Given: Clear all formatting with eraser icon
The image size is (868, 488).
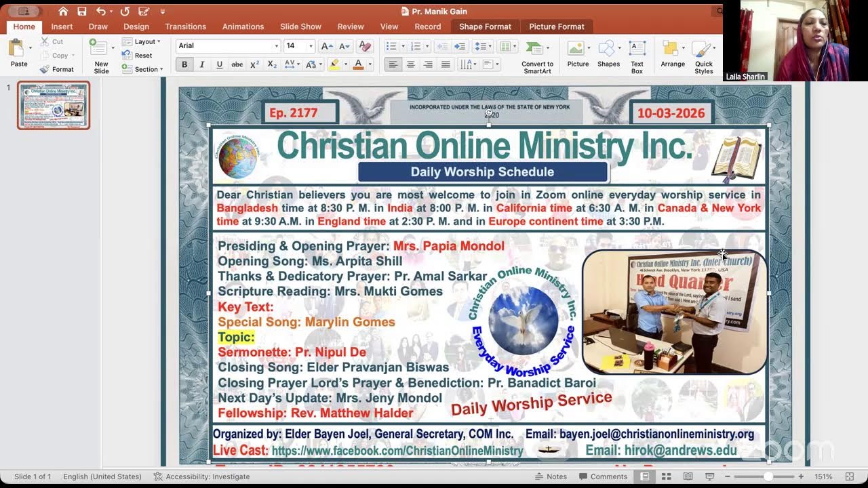Looking at the screenshot, I should (x=365, y=46).
